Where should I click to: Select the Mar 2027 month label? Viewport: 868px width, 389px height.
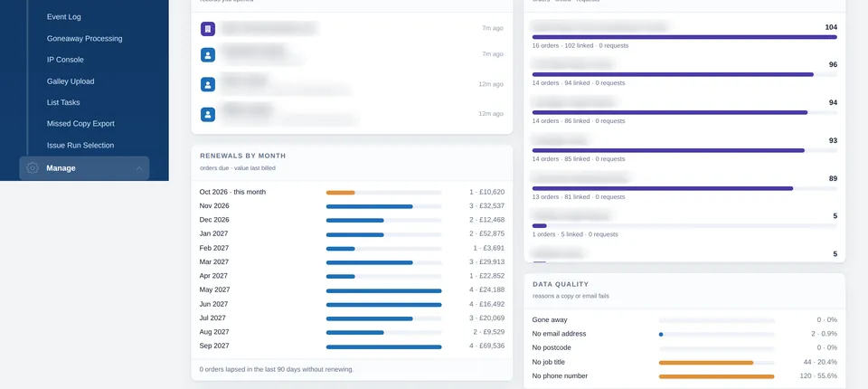(x=213, y=262)
